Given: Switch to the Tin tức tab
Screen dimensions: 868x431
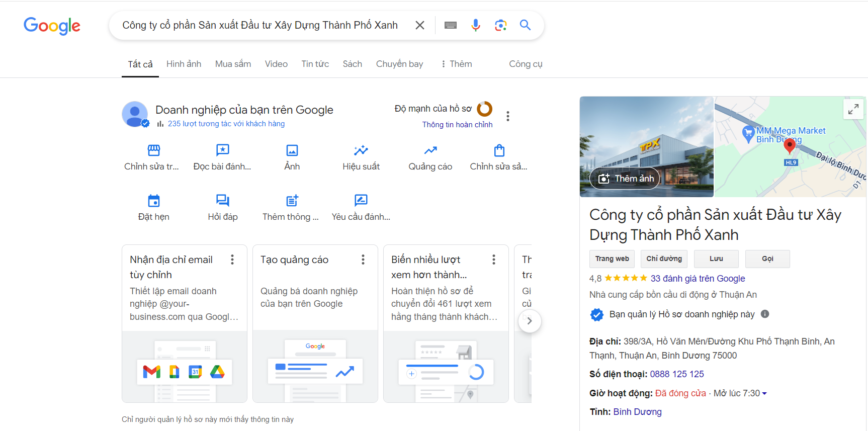Looking at the screenshot, I should pos(315,64).
